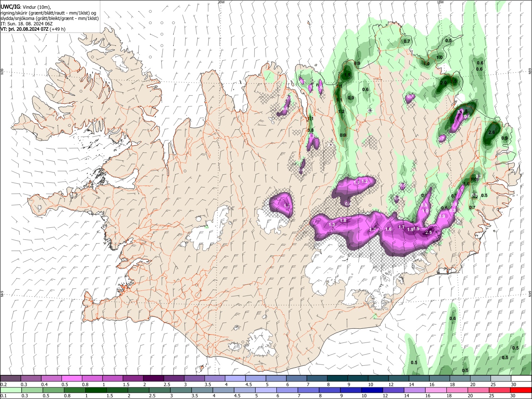Viewport: 532px width, 399px height.
Task: Select the dusky mauve 0.2 snow swatch
Action: [10, 378]
